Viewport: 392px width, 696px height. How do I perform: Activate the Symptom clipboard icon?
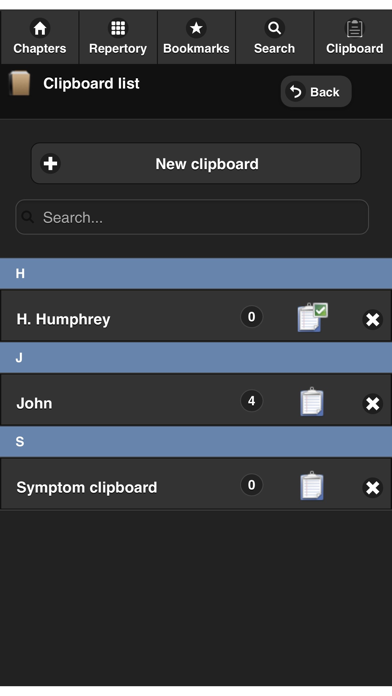point(312,486)
